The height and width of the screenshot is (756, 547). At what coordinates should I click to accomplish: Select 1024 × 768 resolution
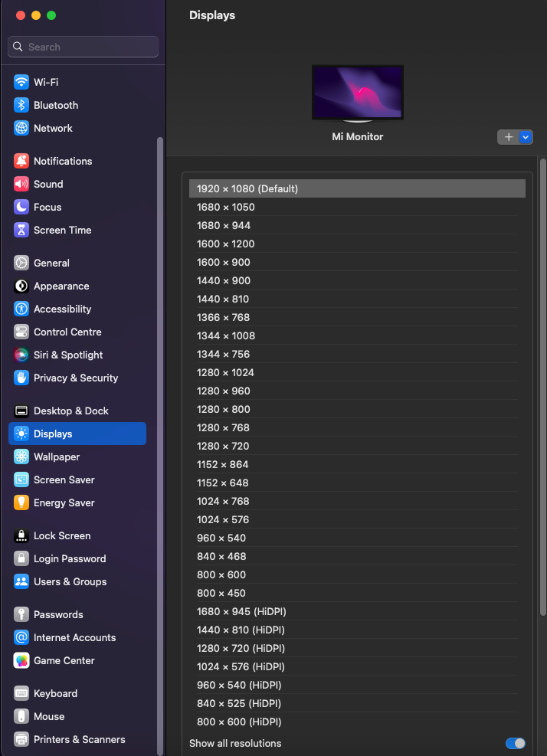click(x=357, y=501)
